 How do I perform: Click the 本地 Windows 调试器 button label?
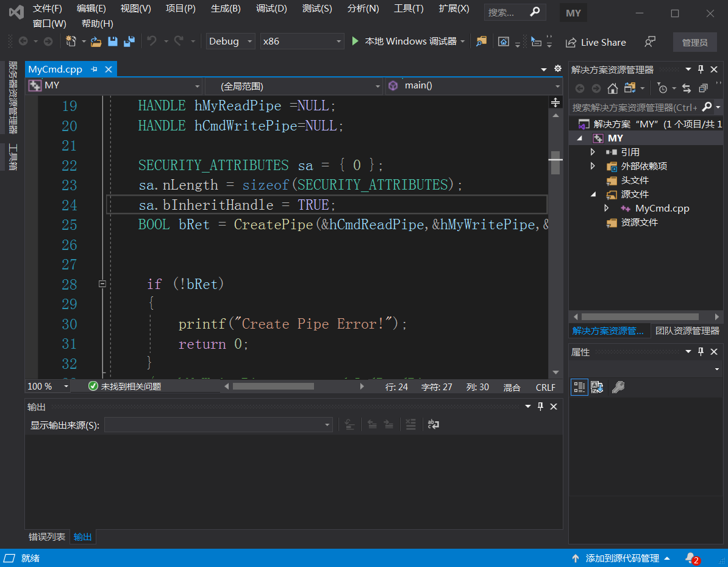tap(410, 41)
